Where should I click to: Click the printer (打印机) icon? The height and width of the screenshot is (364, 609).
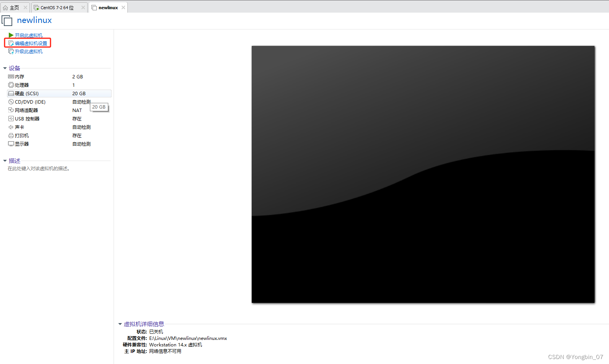coord(11,136)
